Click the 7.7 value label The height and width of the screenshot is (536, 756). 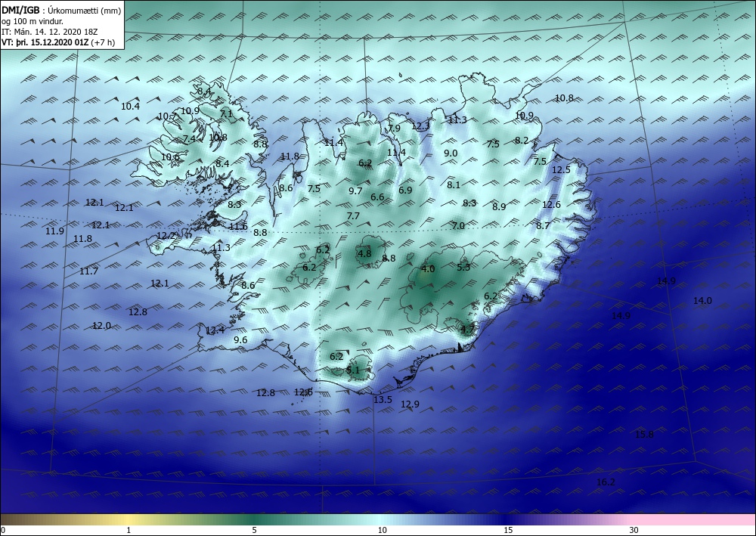(353, 216)
